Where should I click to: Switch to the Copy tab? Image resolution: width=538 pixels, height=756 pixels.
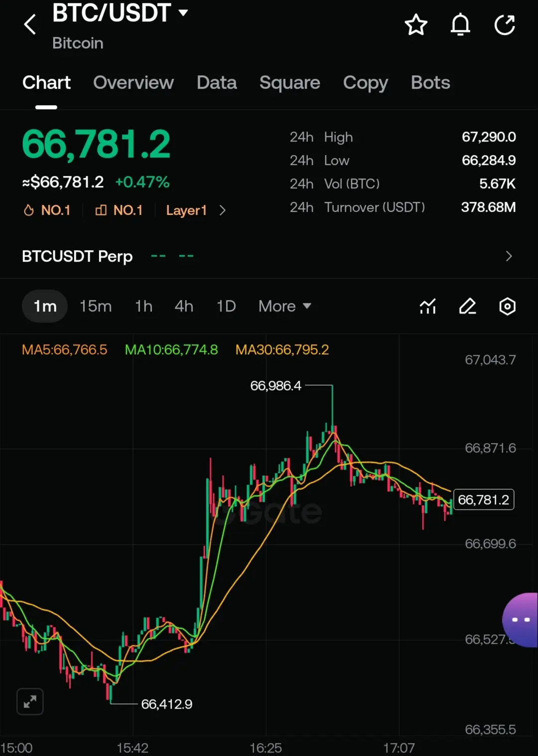[x=366, y=83]
